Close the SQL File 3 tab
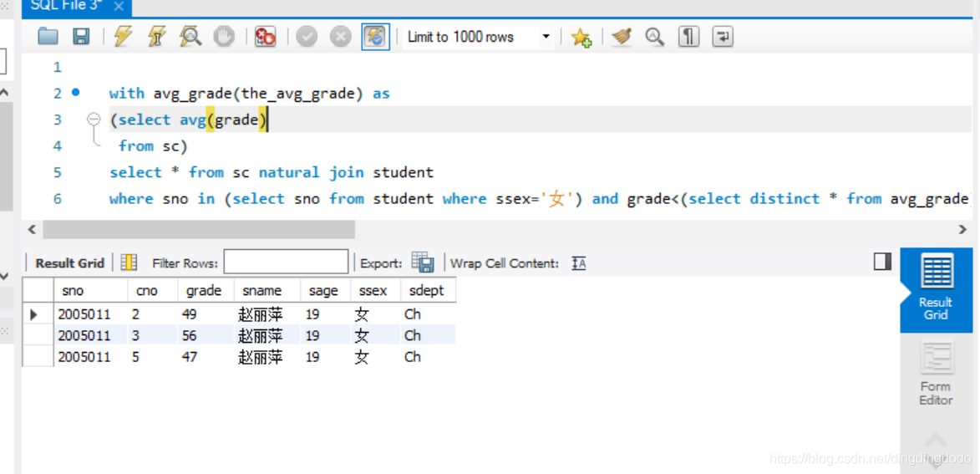Viewport: 980px width, 474px height. (119, 7)
